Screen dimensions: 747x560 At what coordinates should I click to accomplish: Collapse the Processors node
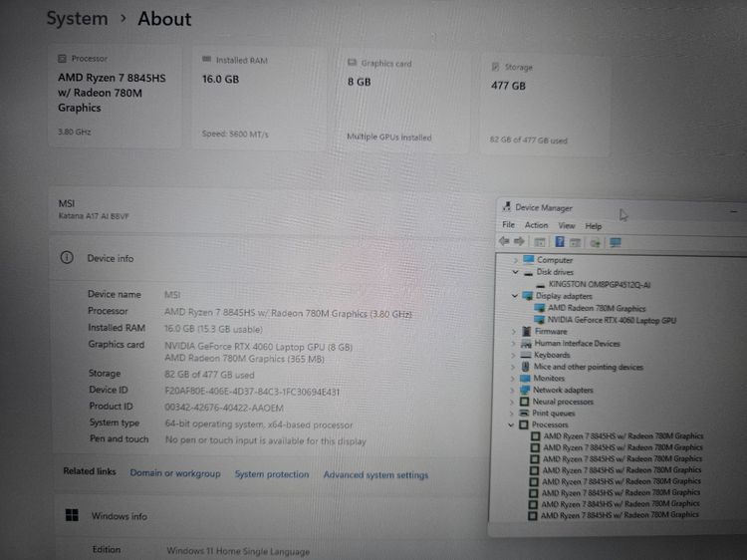[x=511, y=424]
